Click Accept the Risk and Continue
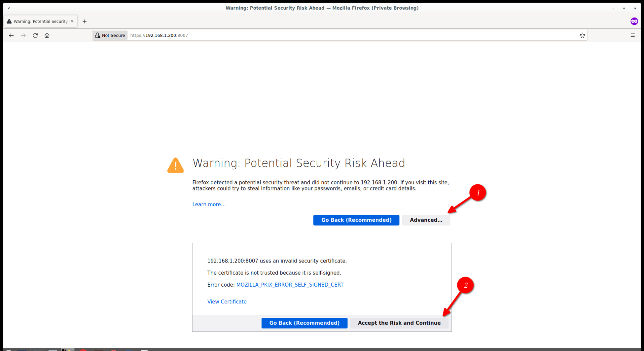 (x=399, y=323)
